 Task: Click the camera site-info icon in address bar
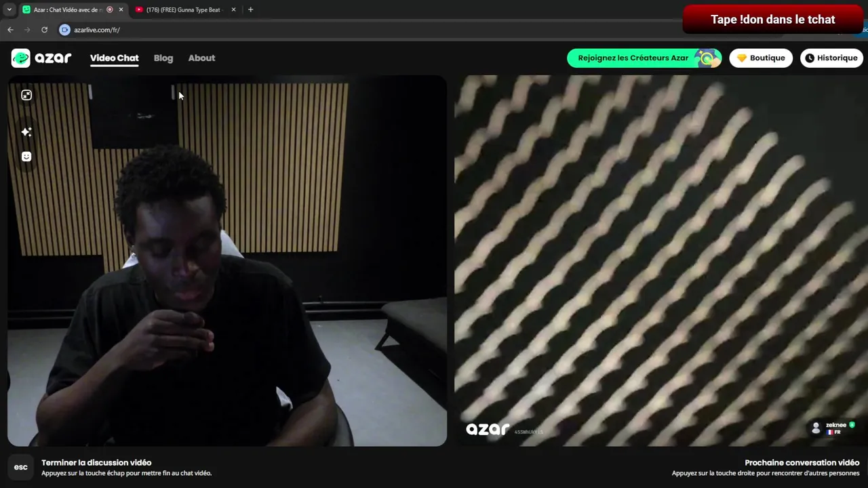click(64, 30)
